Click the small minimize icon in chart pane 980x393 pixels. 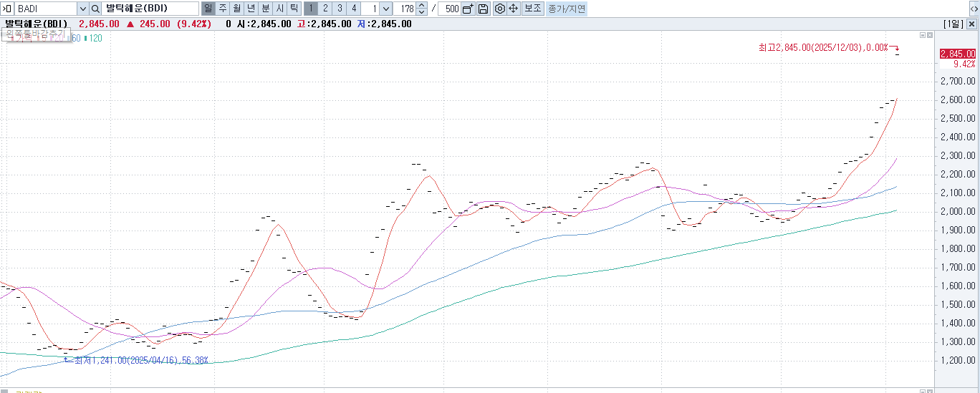click(x=923, y=35)
